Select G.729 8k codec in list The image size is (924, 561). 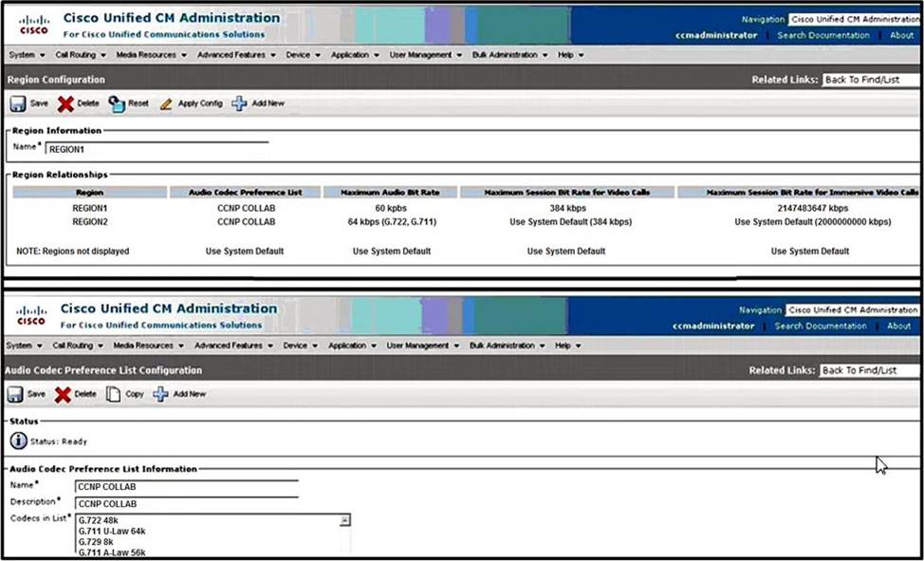[x=96, y=542]
